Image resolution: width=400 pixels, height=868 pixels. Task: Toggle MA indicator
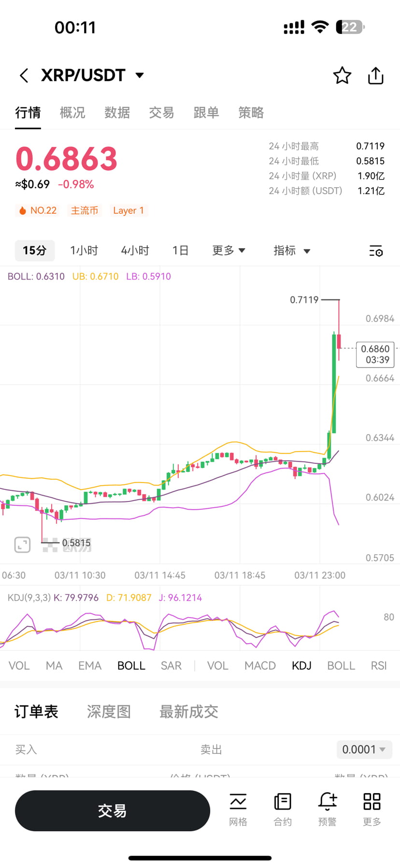pyautogui.click(x=54, y=666)
